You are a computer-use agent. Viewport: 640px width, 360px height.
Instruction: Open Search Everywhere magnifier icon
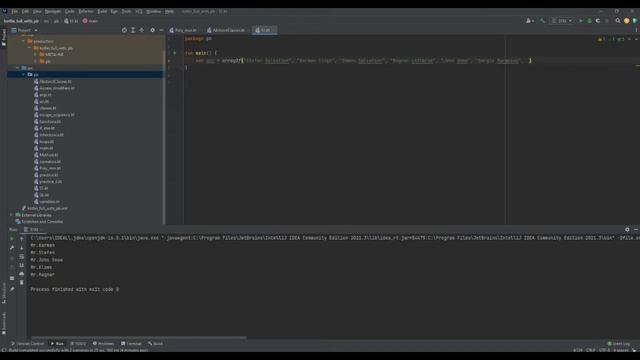point(618,20)
